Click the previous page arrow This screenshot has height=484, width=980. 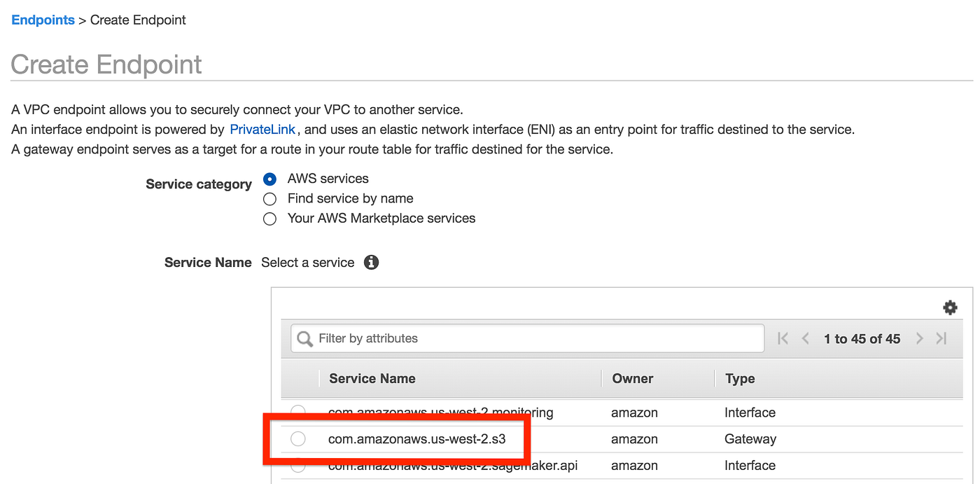[x=805, y=338]
